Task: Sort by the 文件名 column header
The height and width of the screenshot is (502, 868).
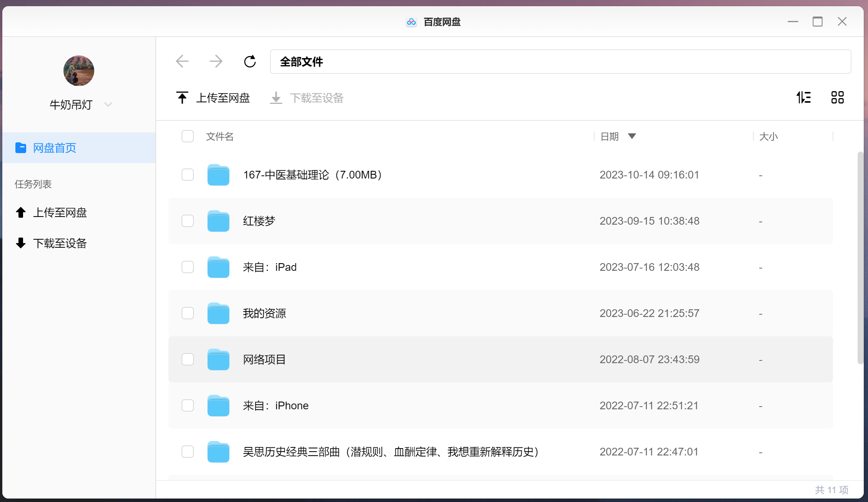Action: click(220, 137)
